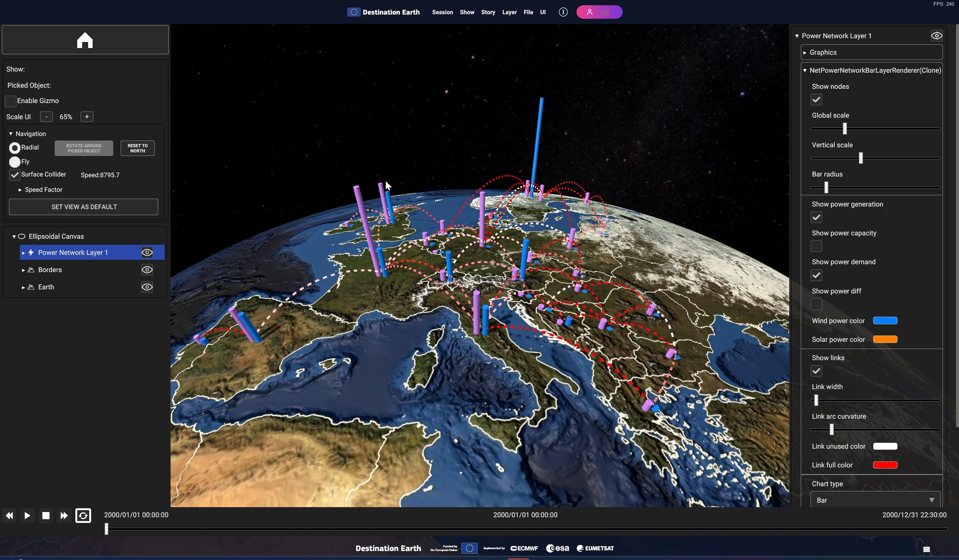Click SET VIEW AS DEFAULT button

pyautogui.click(x=84, y=207)
